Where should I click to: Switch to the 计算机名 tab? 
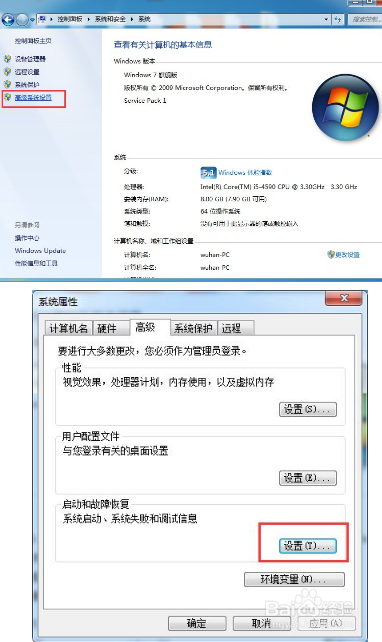69,328
